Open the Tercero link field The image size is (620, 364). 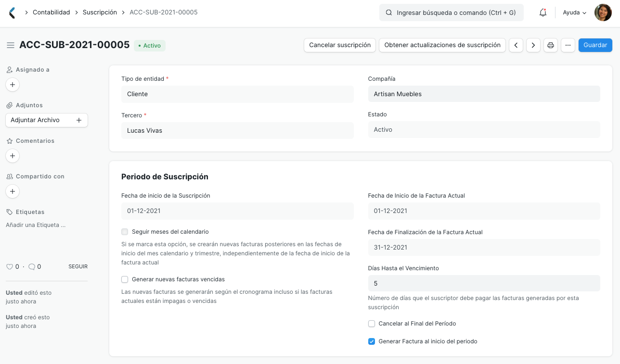coord(237,131)
